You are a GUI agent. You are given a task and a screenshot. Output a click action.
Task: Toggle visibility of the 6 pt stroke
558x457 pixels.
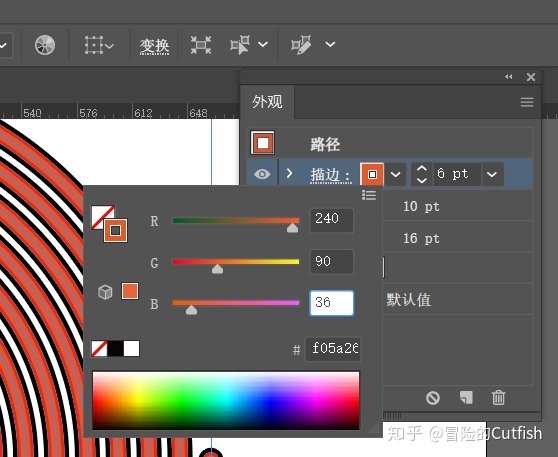(x=262, y=174)
